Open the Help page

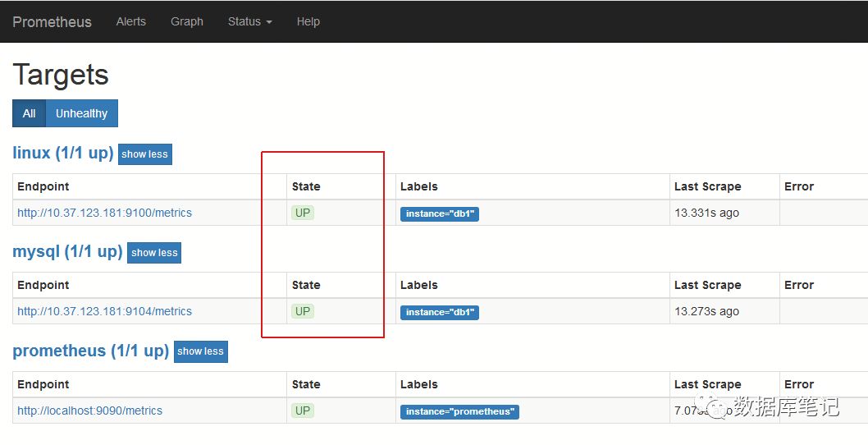click(308, 21)
